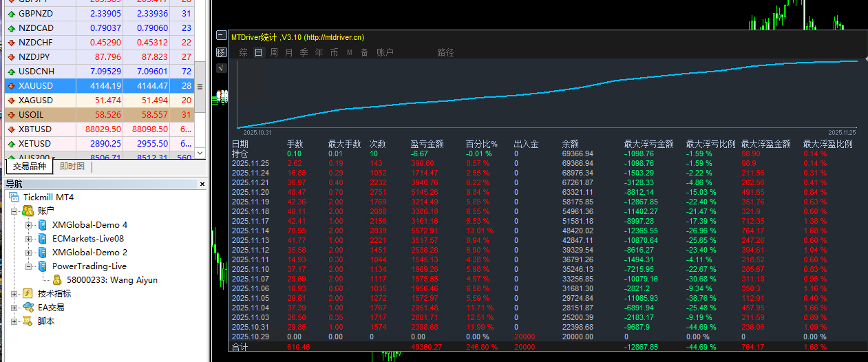Screen dimensions: 868x362
Task: Collapse the 账户 accounts tree node
Action: [14, 211]
